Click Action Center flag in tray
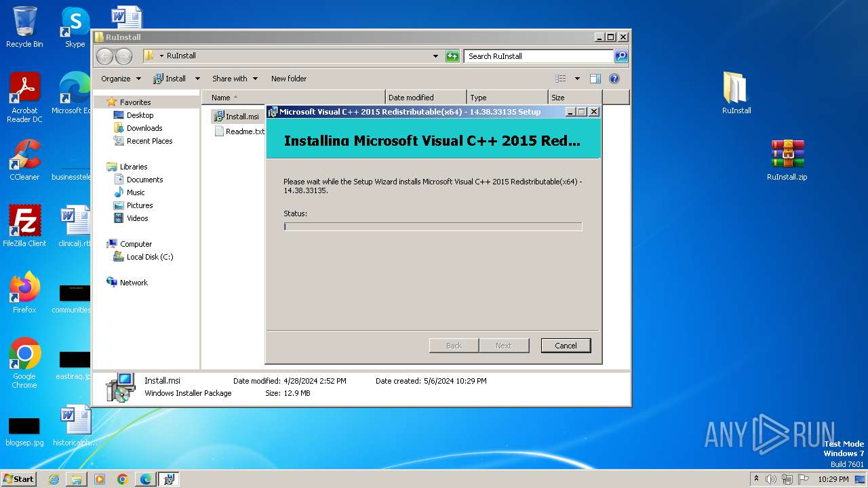Viewport: 868px width, 488px height. tap(804, 479)
